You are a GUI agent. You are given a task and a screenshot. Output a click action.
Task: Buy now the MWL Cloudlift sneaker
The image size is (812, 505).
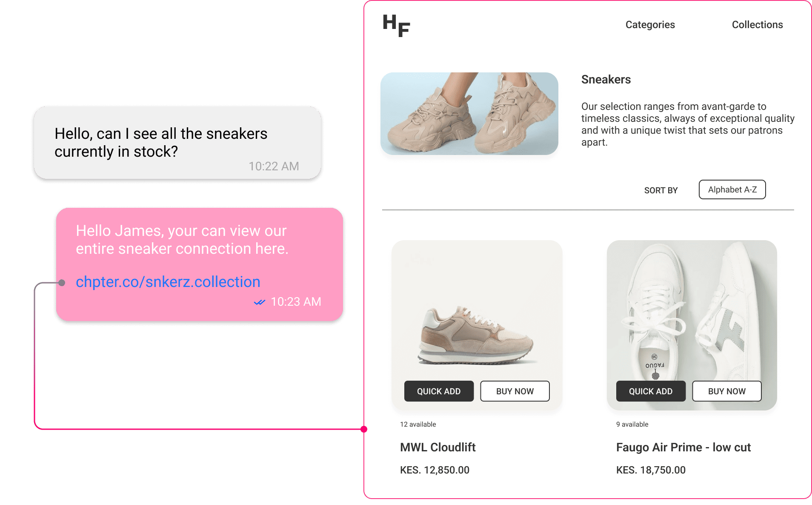click(x=515, y=391)
